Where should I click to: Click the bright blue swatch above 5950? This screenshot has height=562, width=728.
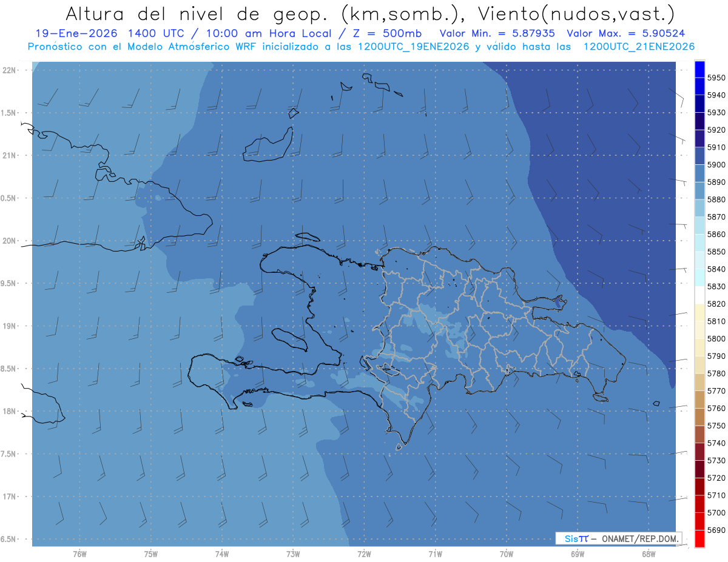[x=699, y=69]
